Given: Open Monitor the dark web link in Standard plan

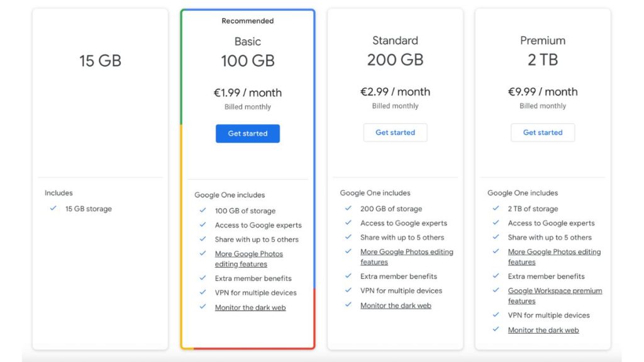Looking at the screenshot, I should point(396,305).
